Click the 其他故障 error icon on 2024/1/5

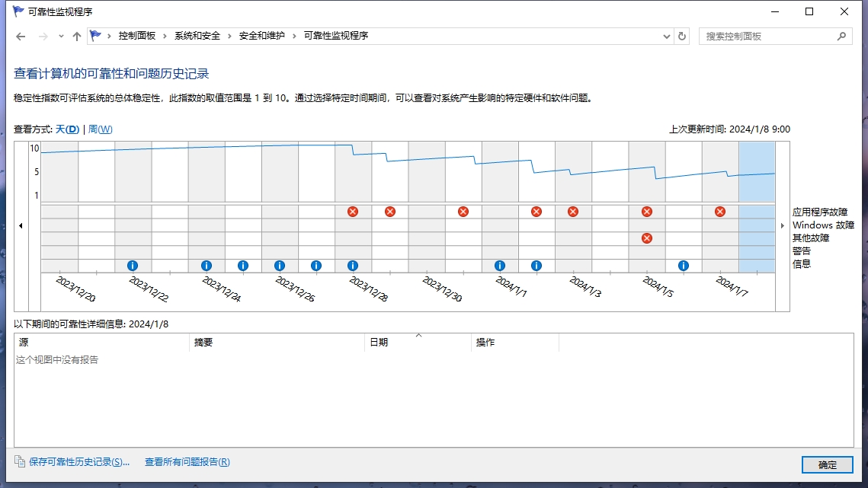pyautogui.click(x=647, y=238)
